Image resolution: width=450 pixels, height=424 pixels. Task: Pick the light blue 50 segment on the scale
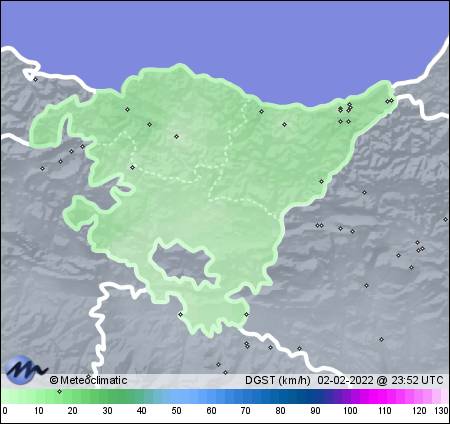(x=176, y=396)
